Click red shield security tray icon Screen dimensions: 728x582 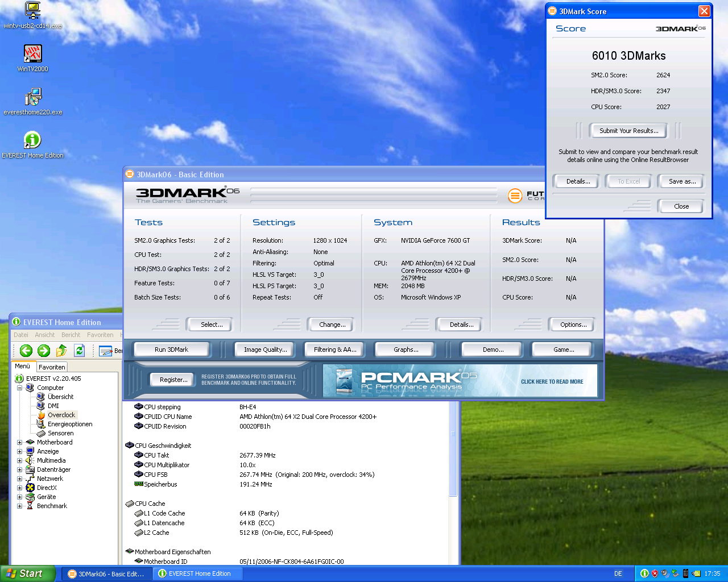[x=655, y=573]
